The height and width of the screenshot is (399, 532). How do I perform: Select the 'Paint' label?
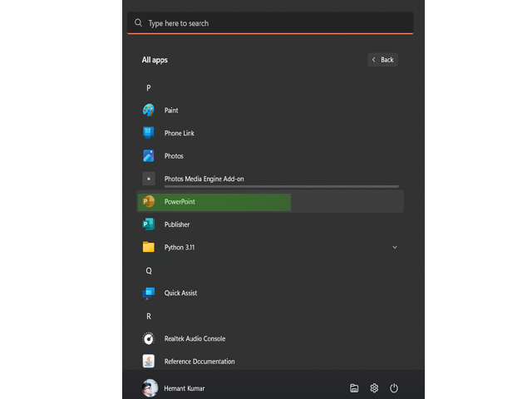pyautogui.click(x=171, y=111)
